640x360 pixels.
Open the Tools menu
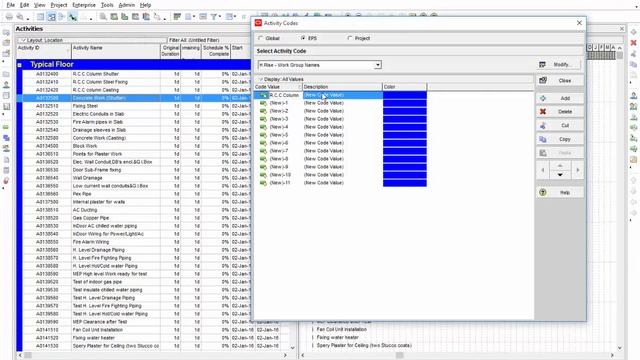click(107, 5)
